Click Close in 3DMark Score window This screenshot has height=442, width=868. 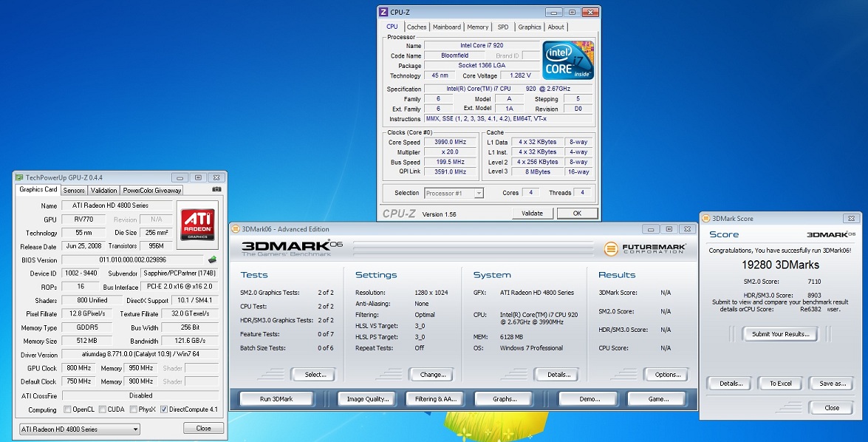832,408
